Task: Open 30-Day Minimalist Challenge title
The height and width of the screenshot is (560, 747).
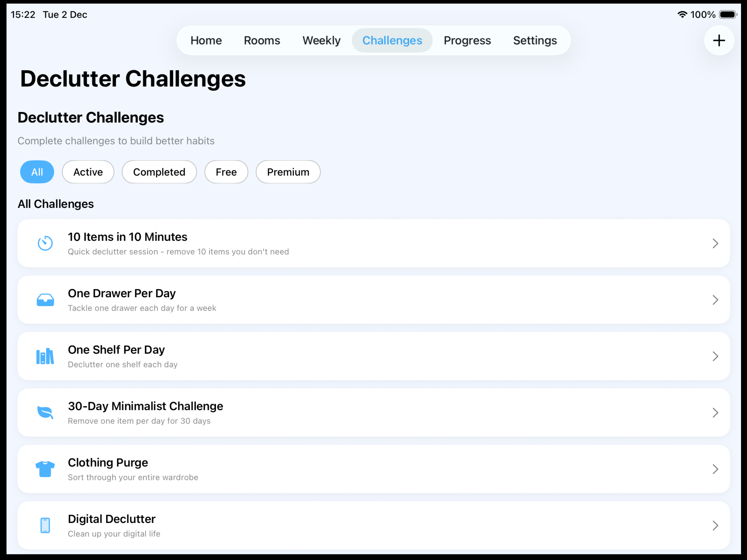Action: [145, 406]
